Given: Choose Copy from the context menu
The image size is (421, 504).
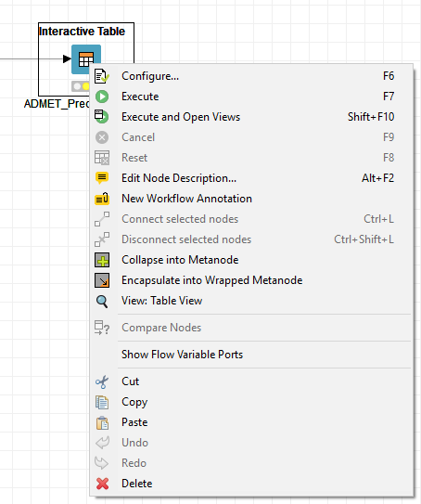Looking at the screenshot, I should [251, 402].
